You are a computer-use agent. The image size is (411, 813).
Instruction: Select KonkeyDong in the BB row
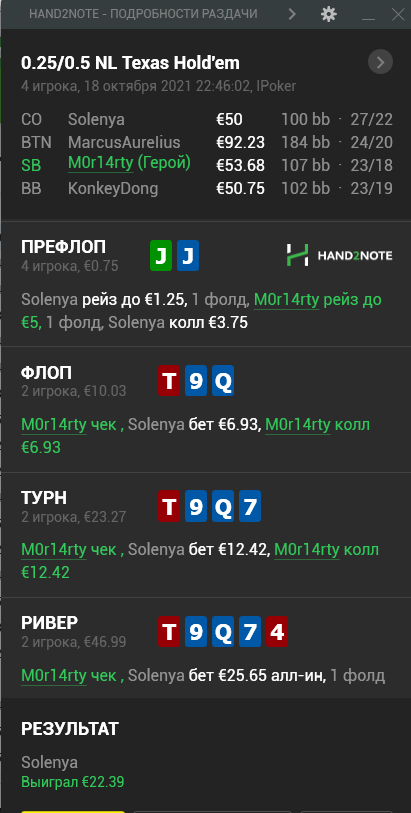pos(113,188)
